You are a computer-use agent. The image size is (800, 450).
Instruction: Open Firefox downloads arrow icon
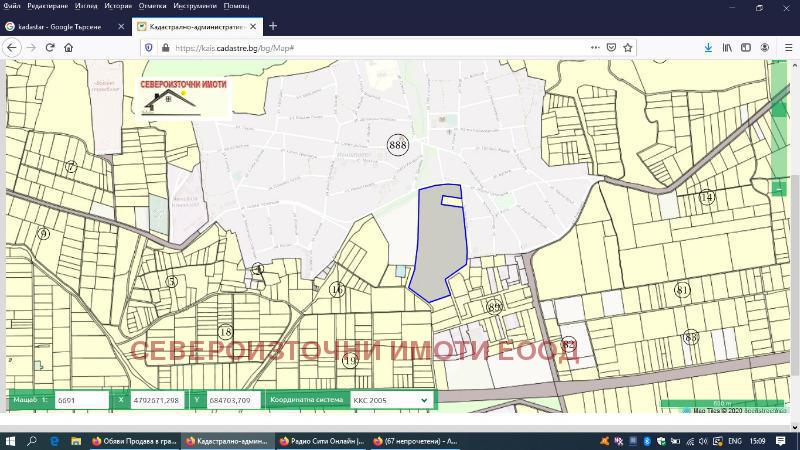point(708,47)
